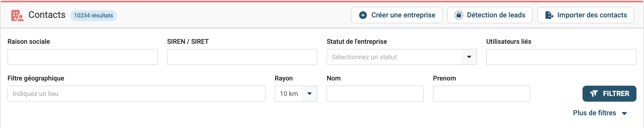The image size is (644, 128).
Task: Focus the Nom input field
Action: (x=375, y=94)
